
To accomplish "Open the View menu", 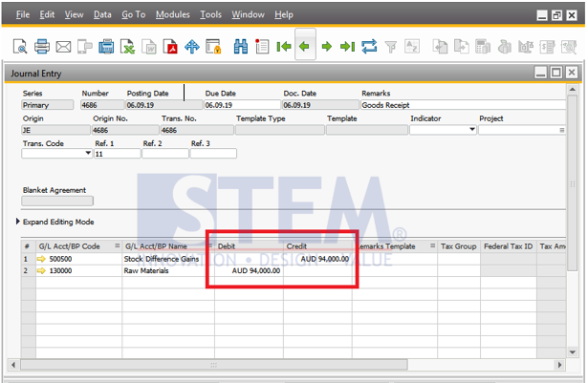I will click(74, 14).
